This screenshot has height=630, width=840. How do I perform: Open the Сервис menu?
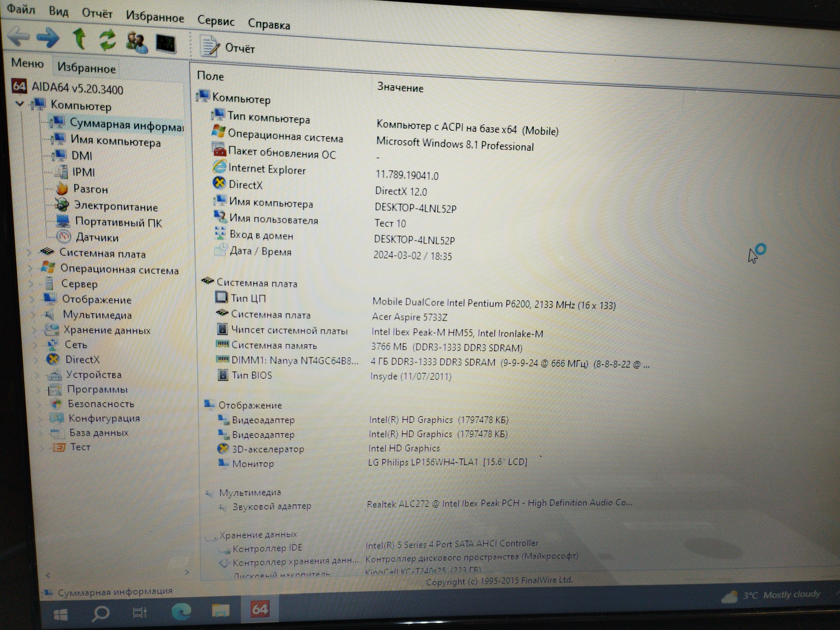(x=216, y=21)
